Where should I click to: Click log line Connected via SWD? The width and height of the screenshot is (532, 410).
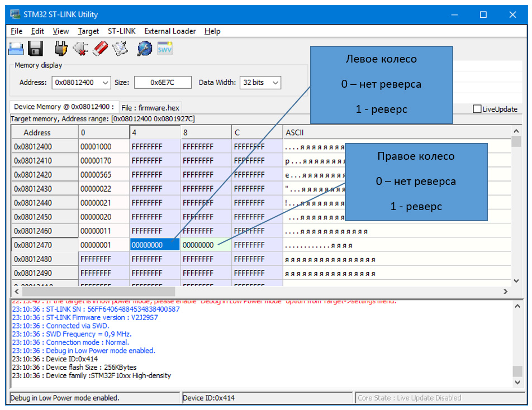point(60,326)
